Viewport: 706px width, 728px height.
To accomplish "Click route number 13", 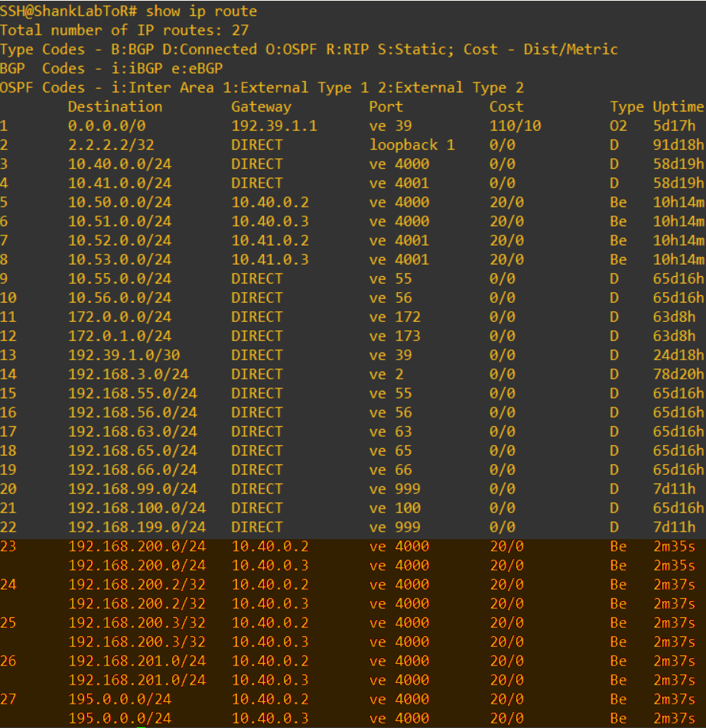I will tap(8, 355).
